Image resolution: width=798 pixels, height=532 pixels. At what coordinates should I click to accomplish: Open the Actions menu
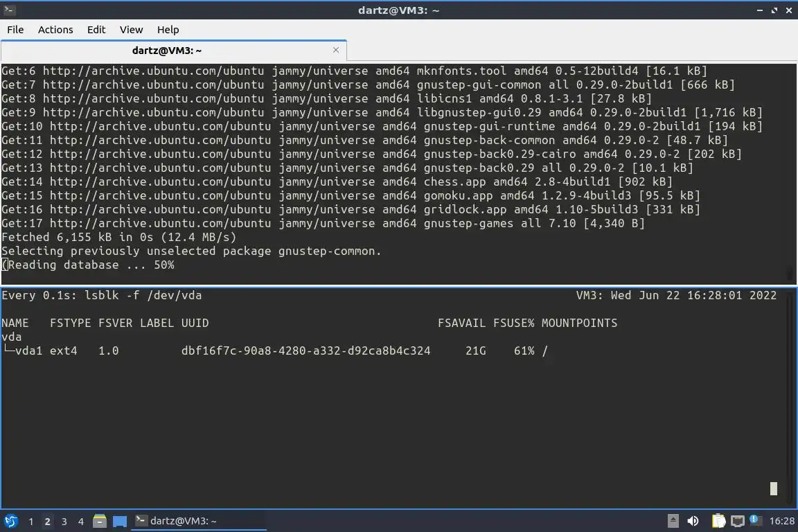(x=55, y=30)
